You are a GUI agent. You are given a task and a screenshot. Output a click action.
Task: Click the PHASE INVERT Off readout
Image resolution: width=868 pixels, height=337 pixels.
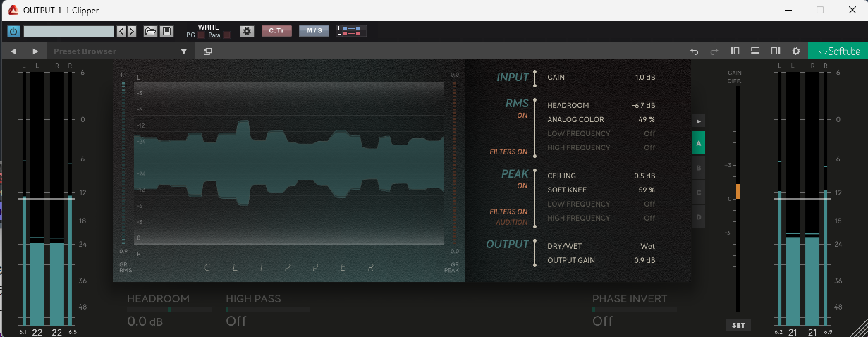pos(603,321)
